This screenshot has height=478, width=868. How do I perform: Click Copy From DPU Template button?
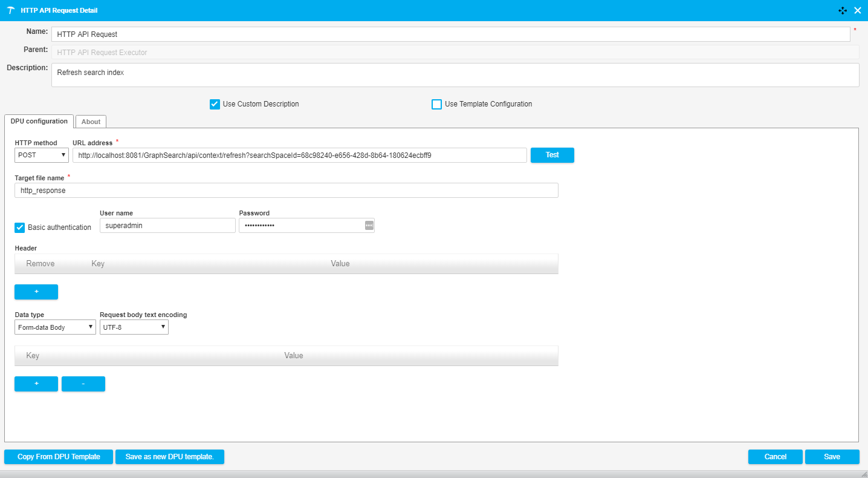pos(59,457)
